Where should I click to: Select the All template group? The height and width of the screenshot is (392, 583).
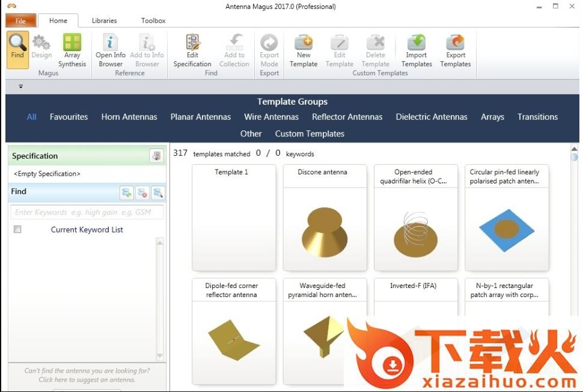pos(32,117)
